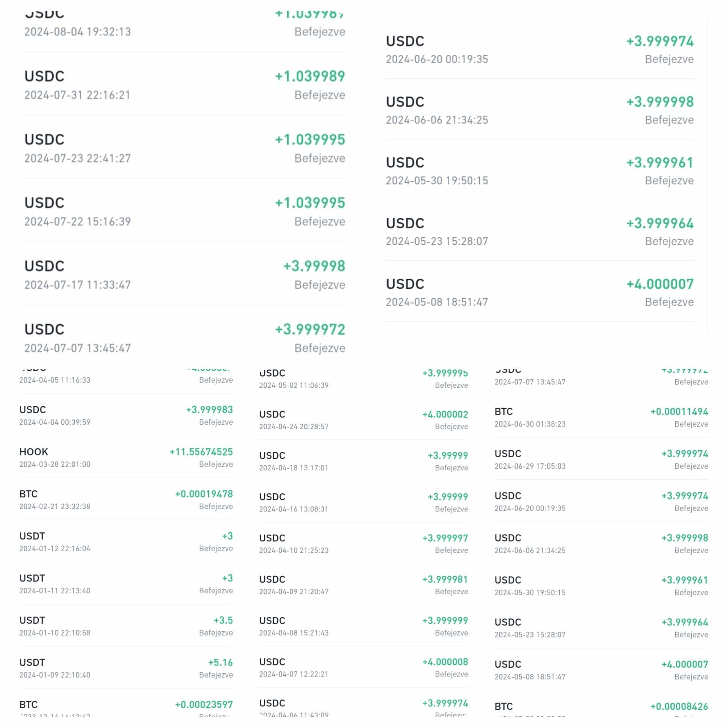Select USDT +3 deposit from 2024-01-12
The image size is (728, 728).
[x=126, y=541]
